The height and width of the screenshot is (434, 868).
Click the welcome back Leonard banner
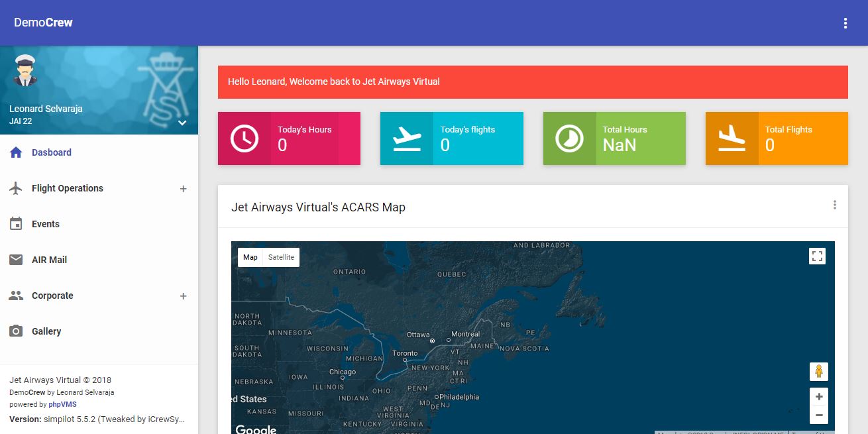(x=533, y=82)
